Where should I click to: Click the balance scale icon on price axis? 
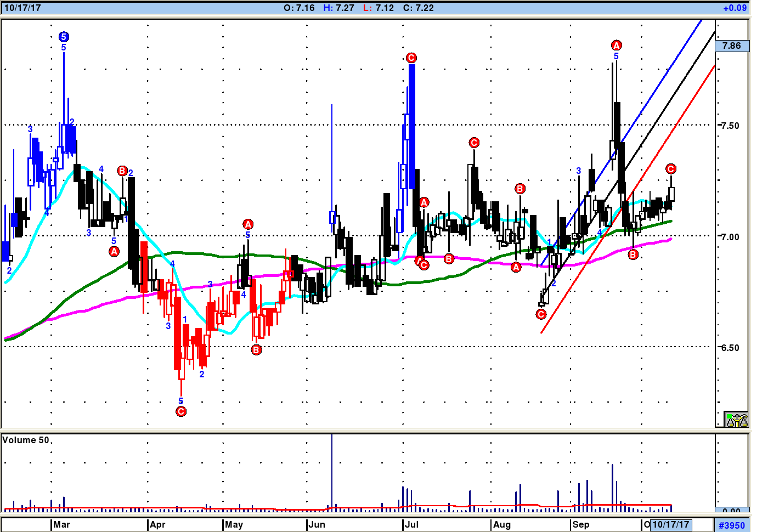pyautogui.click(x=736, y=420)
